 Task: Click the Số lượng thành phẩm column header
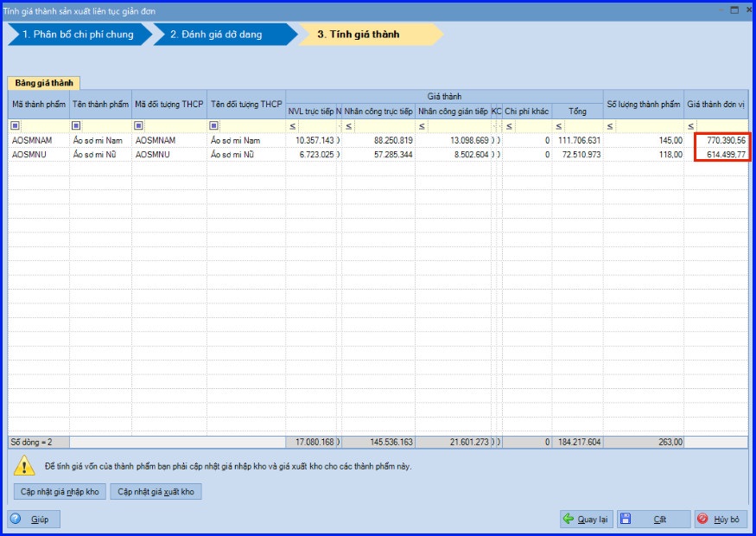coord(644,105)
